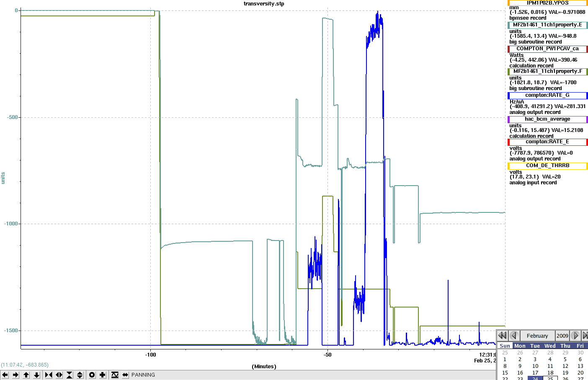Pick February 11 in the calendar

click(x=550, y=366)
